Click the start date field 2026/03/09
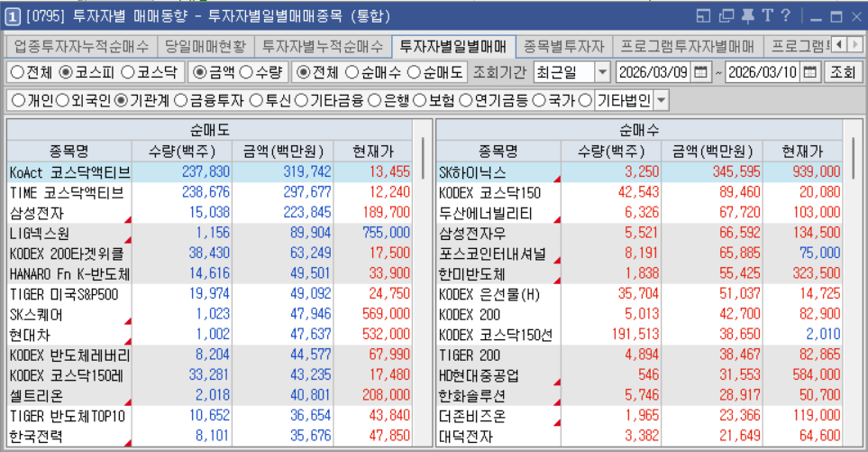The height and width of the screenshot is (452, 868). pos(653,72)
